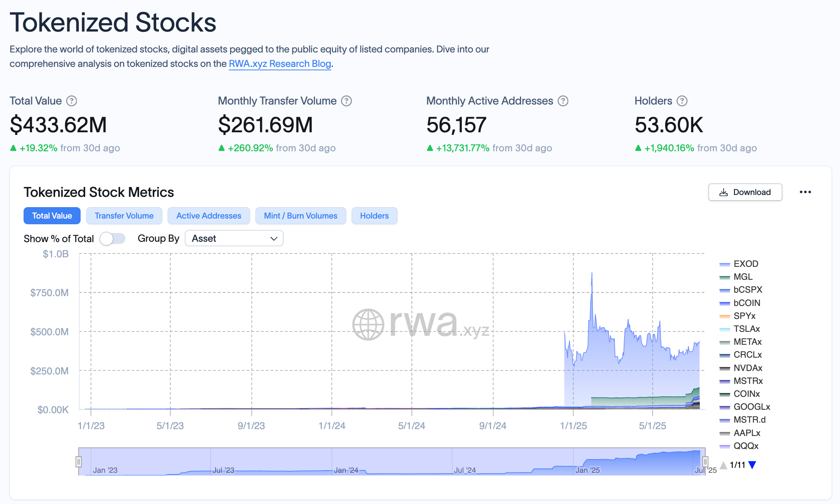Switch to the Transfer Volume tab
Image resolution: width=840 pixels, height=504 pixels.
(124, 216)
